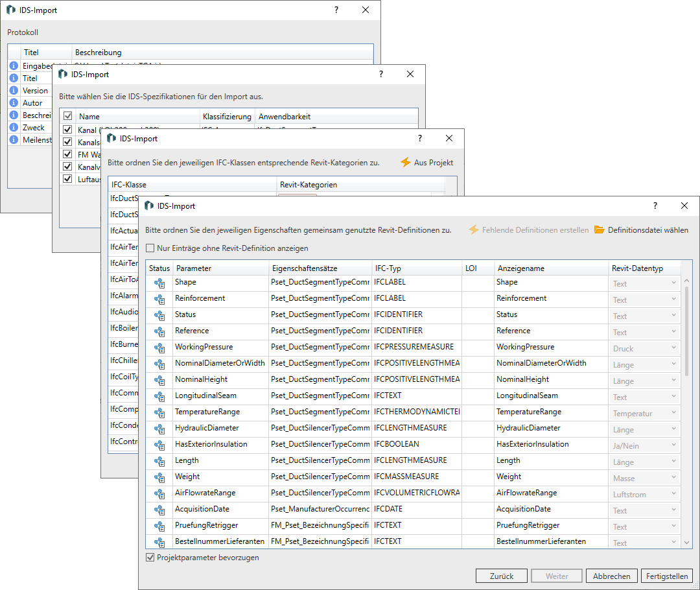The height and width of the screenshot is (590, 700).
Task: Click the status icon in the HydraulicDiameter row
Action: pos(159,429)
